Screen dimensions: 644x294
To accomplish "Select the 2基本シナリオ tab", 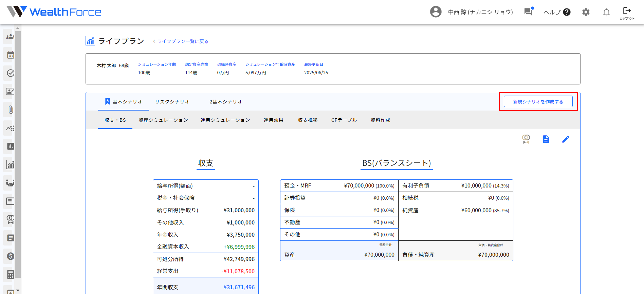I will [x=226, y=102].
